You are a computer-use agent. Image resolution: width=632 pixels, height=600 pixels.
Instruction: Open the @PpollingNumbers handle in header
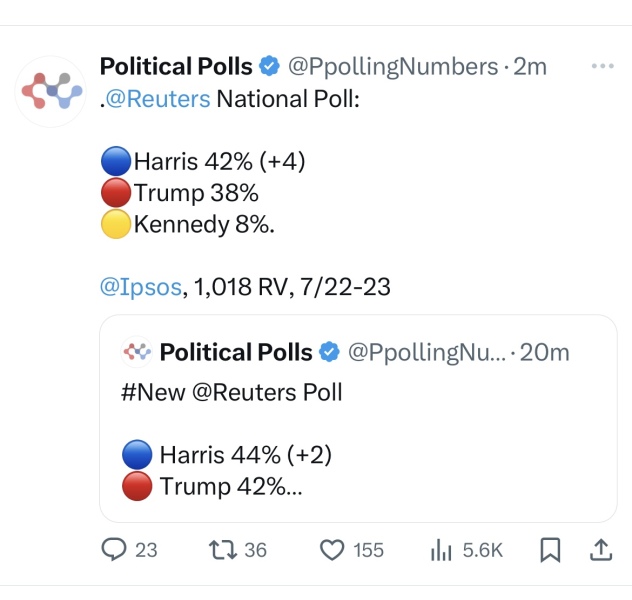click(392, 67)
